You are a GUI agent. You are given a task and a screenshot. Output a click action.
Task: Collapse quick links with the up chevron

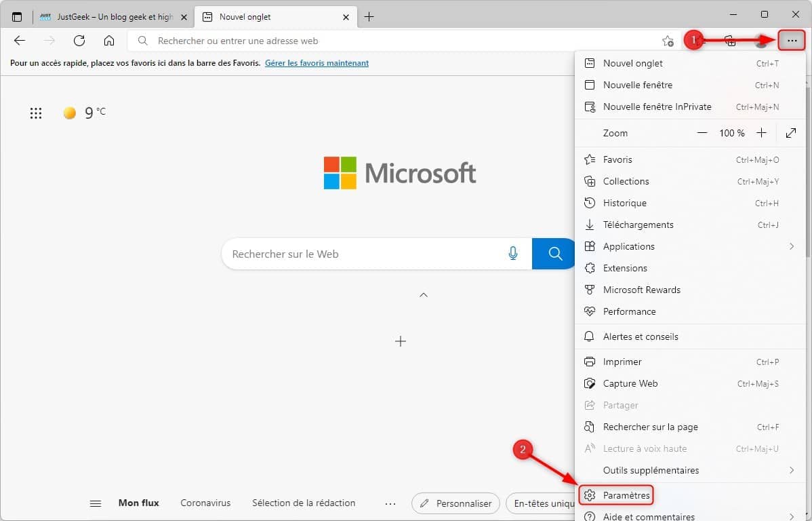click(424, 295)
